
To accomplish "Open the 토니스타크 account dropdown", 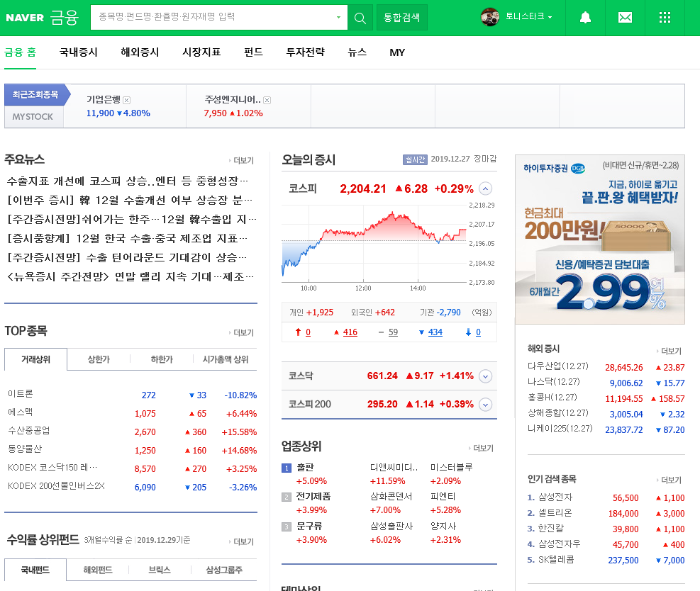I will click(529, 16).
